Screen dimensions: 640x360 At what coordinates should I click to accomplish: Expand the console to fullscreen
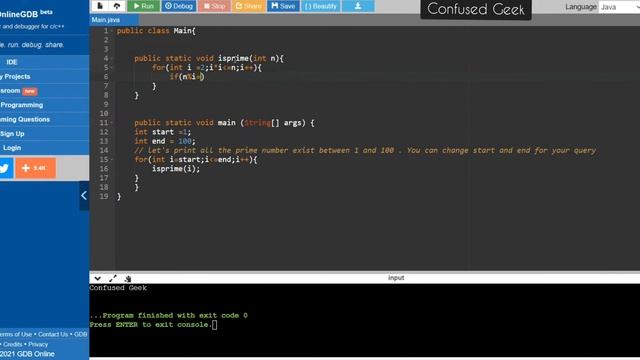(113, 278)
